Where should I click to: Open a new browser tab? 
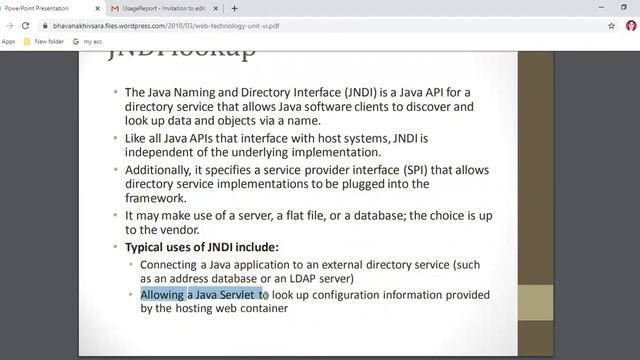click(x=234, y=8)
